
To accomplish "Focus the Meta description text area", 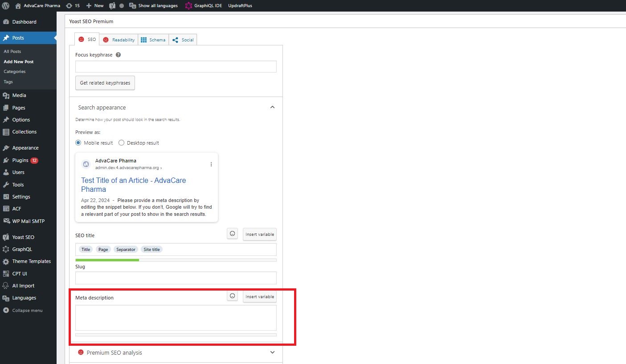I will 176,318.
